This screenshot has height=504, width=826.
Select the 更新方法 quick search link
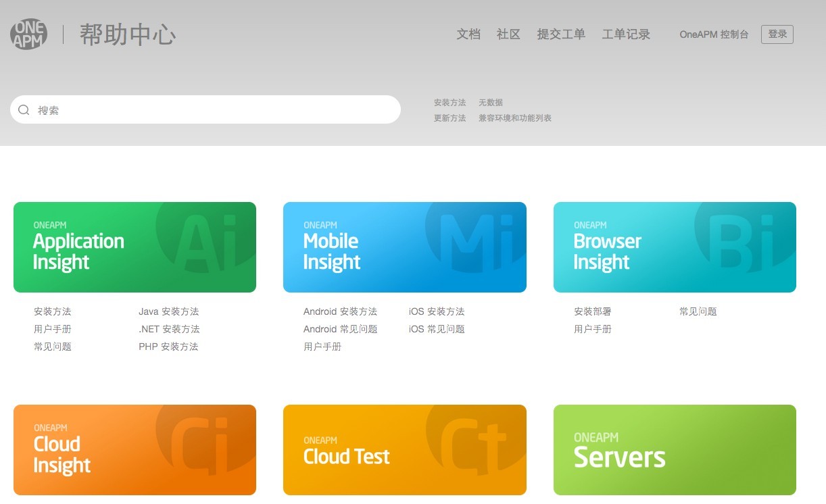[x=450, y=118]
